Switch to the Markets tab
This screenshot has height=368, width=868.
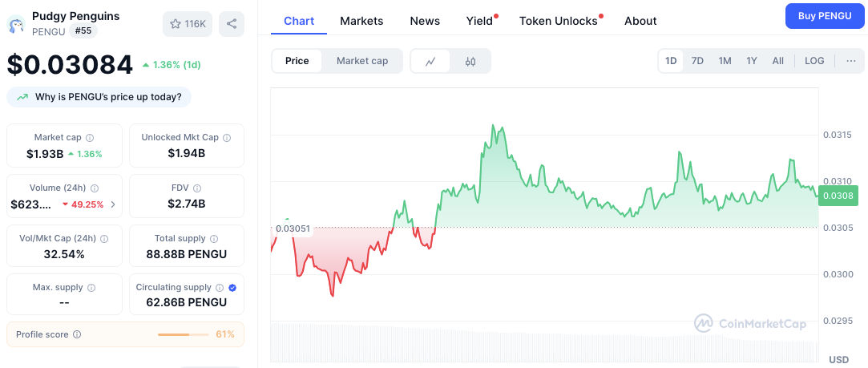coord(361,21)
